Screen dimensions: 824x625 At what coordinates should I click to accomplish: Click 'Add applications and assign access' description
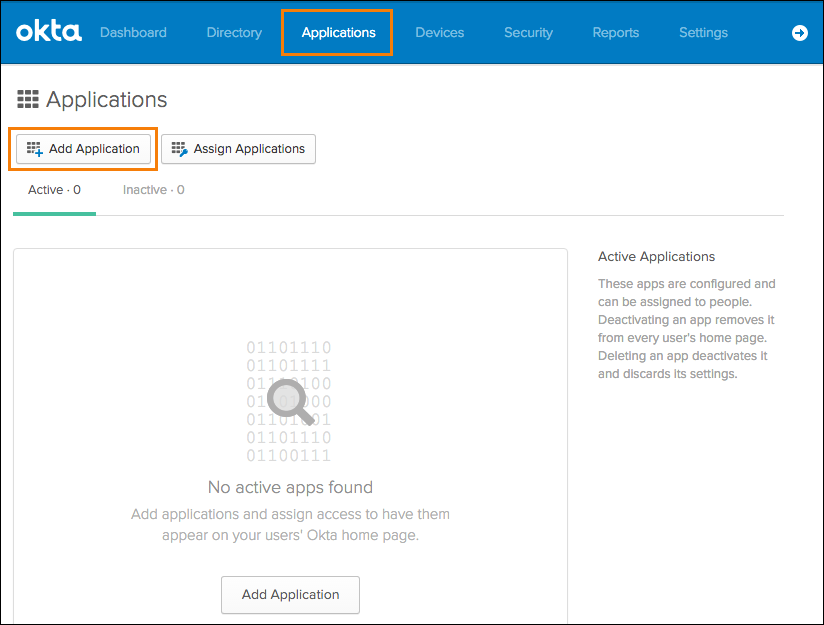point(290,525)
